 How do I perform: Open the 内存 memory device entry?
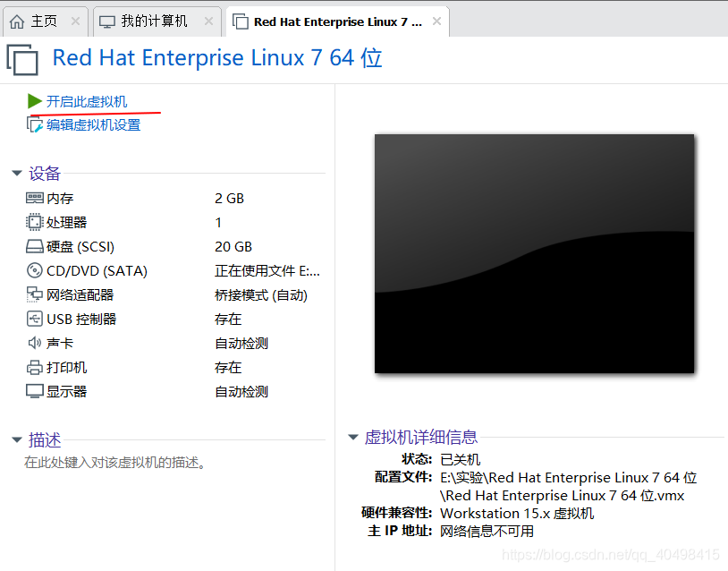point(60,199)
